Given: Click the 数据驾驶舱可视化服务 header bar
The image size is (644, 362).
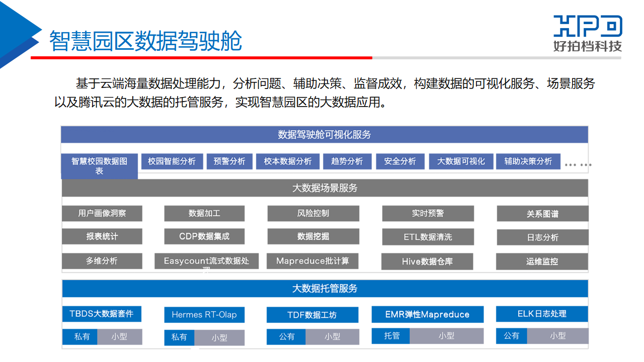Looking at the screenshot, I should coord(325,135).
